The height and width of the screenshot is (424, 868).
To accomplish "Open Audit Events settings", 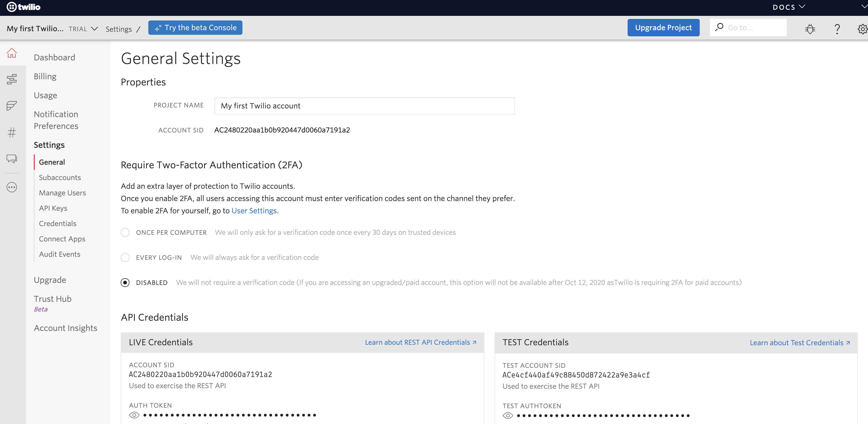I will tap(60, 254).
